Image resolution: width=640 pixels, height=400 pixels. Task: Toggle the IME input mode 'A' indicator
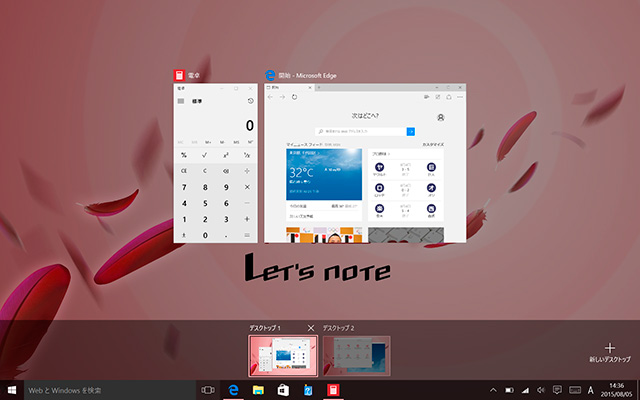click(590, 390)
